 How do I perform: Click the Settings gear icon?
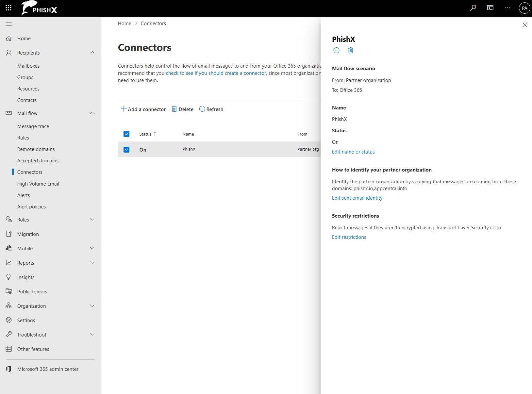[x=9, y=320]
